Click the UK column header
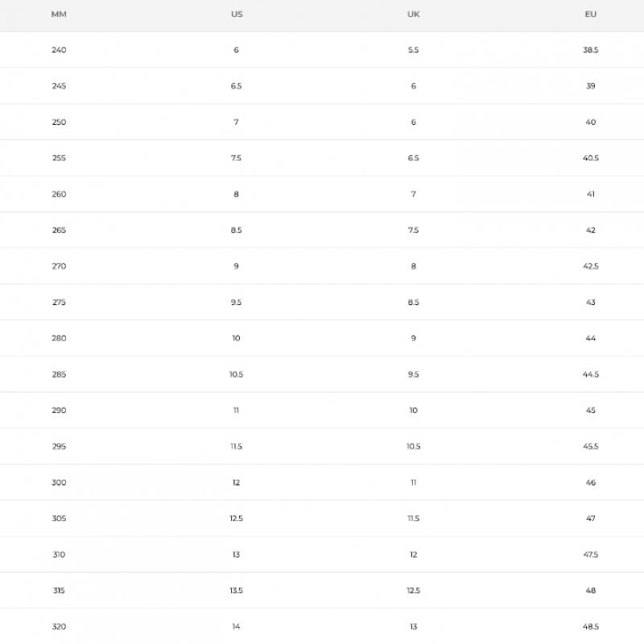 [413, 14]
